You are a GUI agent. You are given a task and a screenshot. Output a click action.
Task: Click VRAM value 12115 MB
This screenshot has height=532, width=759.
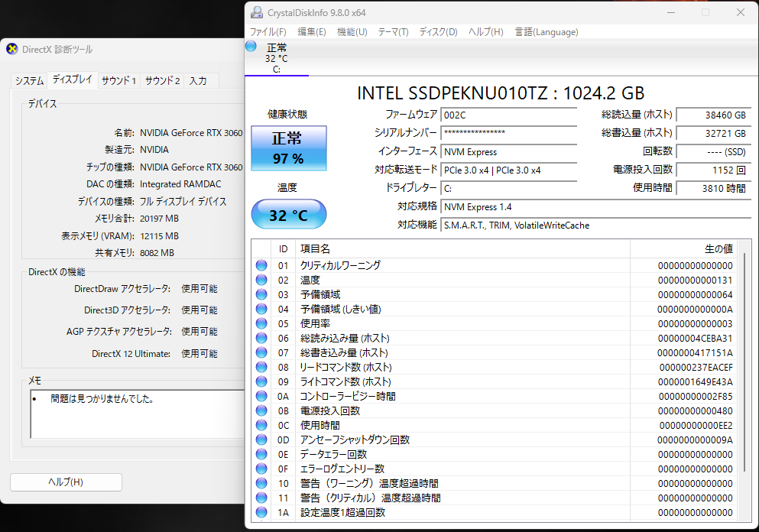point(159,235)
